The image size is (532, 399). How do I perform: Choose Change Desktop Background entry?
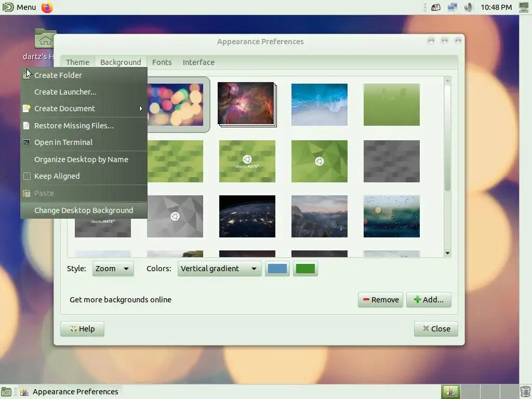tap(84, 210)
